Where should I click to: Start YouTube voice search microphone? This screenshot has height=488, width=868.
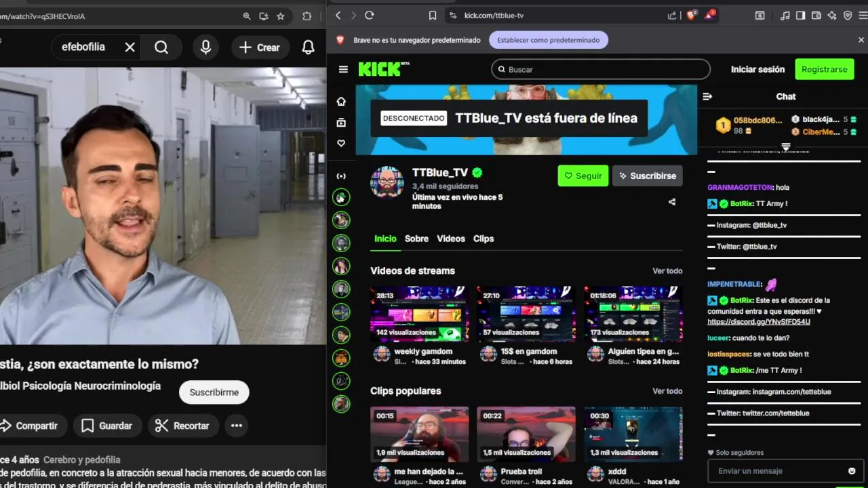coord(205,47)
